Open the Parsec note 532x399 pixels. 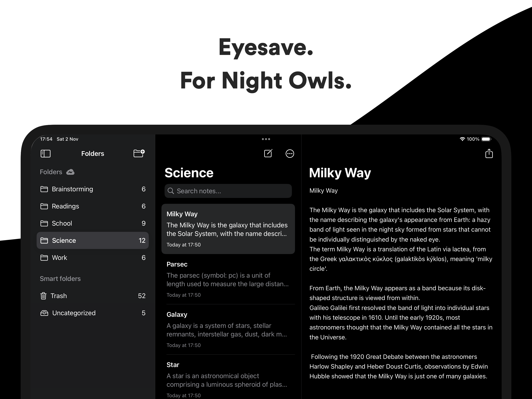[x=228, y=279]
